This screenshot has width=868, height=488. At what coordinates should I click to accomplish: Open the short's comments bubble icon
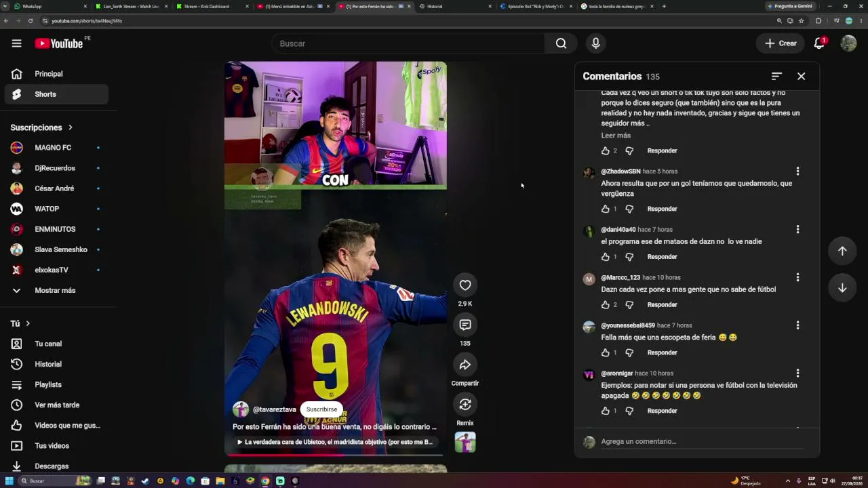tap(465, 325)
